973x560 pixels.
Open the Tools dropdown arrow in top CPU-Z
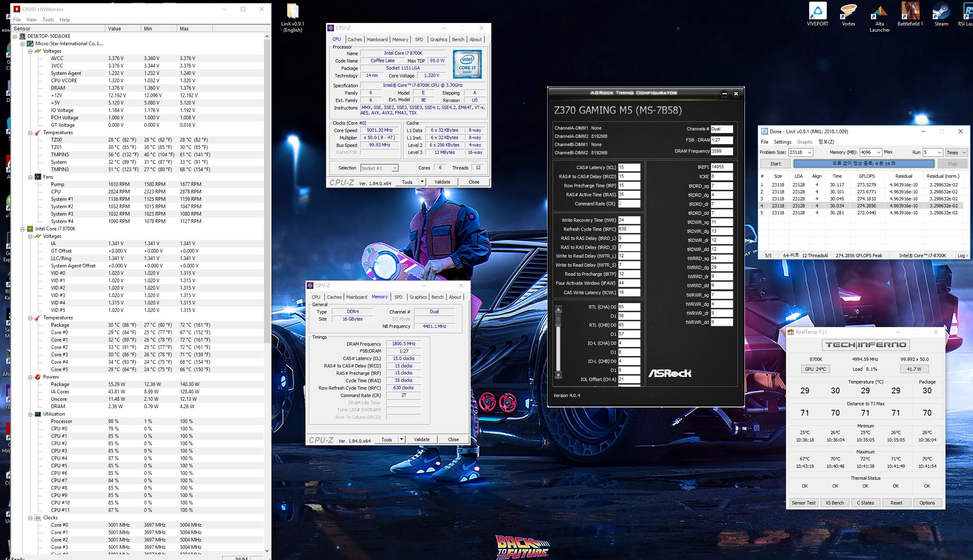click(x=422, y=182)
